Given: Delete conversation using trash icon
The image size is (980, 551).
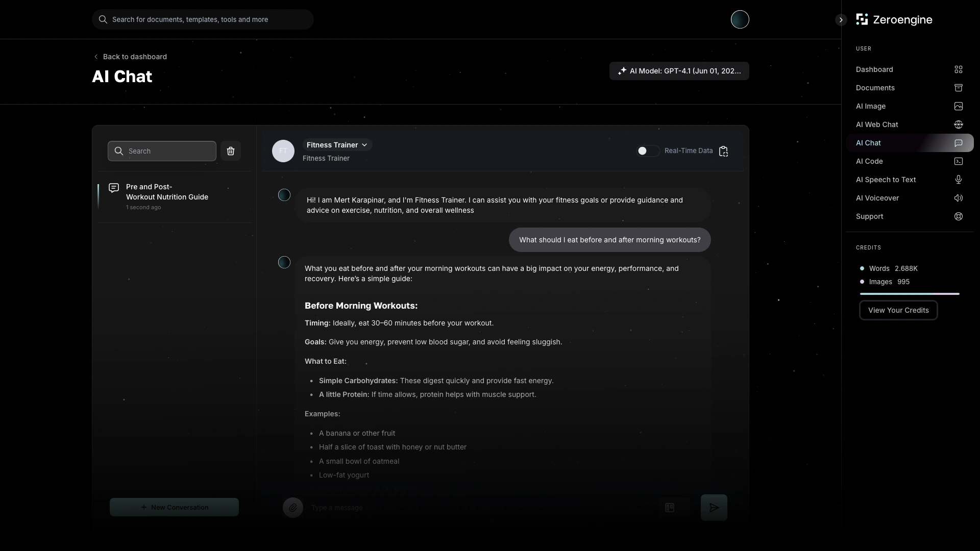Looking at the screenshot, I should (231, 151).
